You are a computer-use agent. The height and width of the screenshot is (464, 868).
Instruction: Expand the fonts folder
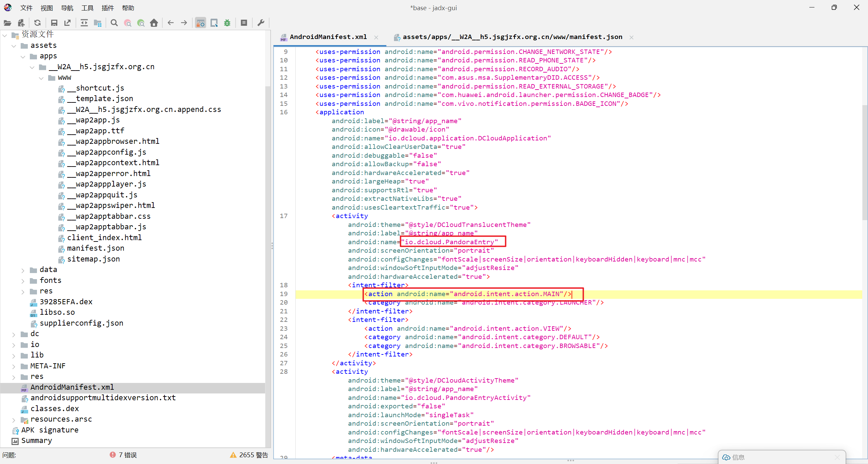[x=23, y=281]
